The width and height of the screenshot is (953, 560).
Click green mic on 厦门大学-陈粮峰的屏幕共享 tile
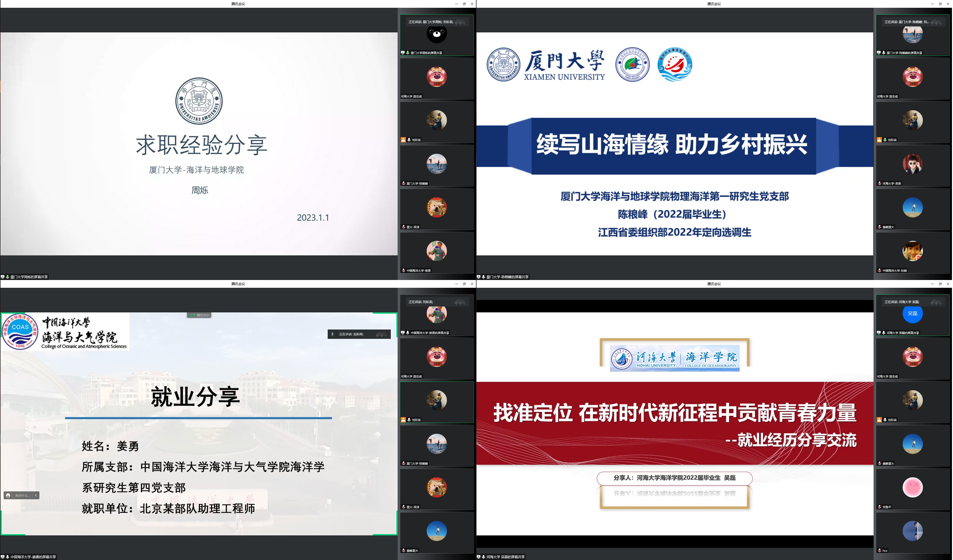(x=884, y=53)
